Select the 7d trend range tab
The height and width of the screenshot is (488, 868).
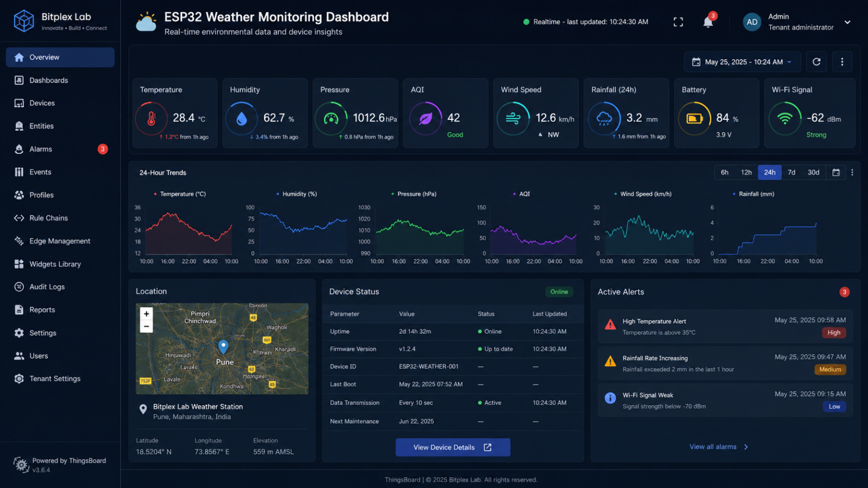pyautogui.click(x=792, y=172)
